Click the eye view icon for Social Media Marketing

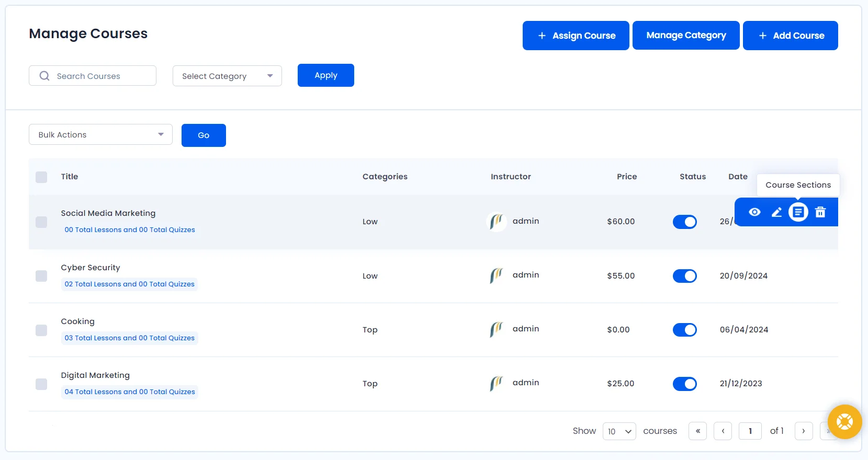754,212
